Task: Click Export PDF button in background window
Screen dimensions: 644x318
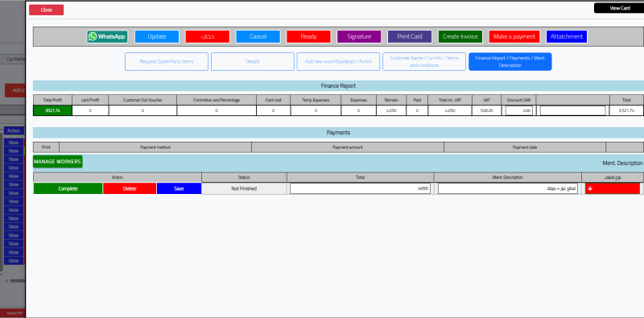Action: (x=14, y=313)
